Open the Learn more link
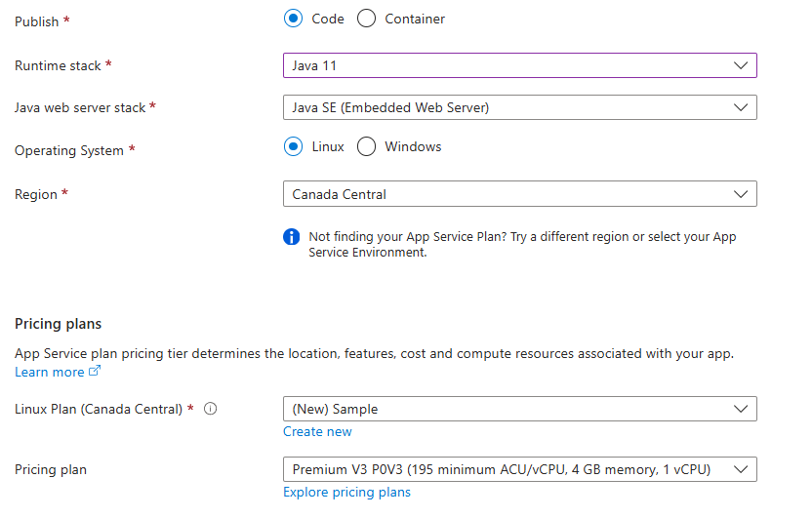 coord(50,372)
